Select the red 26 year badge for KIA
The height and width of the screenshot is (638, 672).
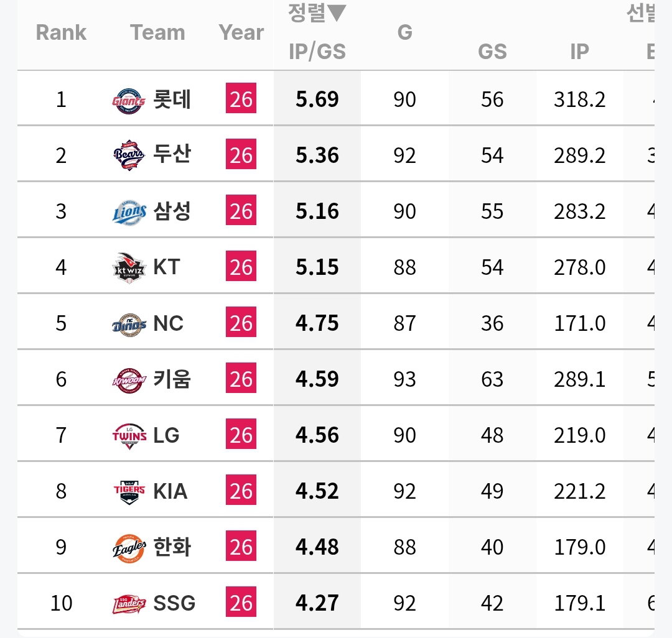pos(241,489)
